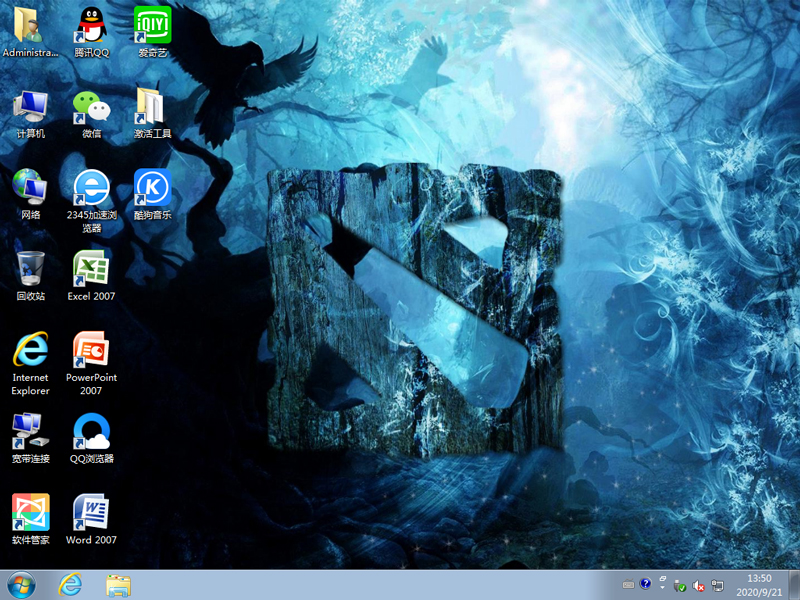Open the clock showing 13:50
Screen dimensions: 800x600
click(759, 585)
